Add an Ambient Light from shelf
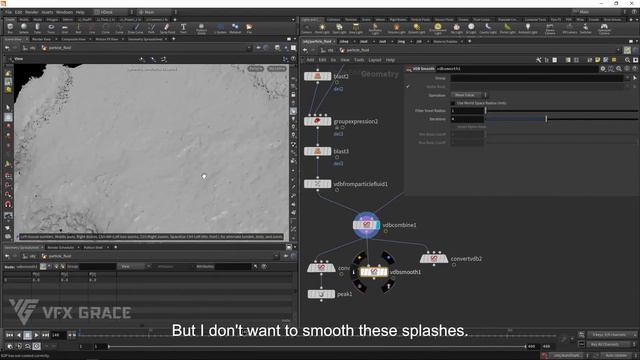Screen dimensions: 640x360 (x=528, y=29)
